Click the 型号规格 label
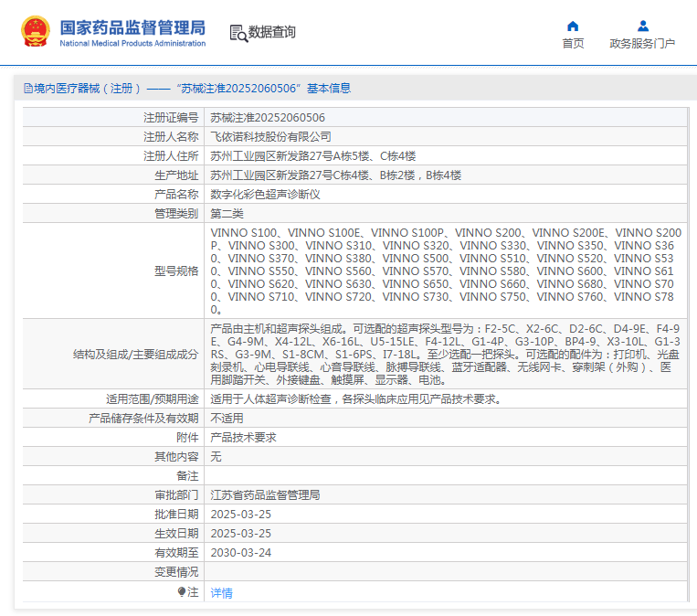Viewport: 697px width, 616px height. pyautogui.click(x=176, y=271)
